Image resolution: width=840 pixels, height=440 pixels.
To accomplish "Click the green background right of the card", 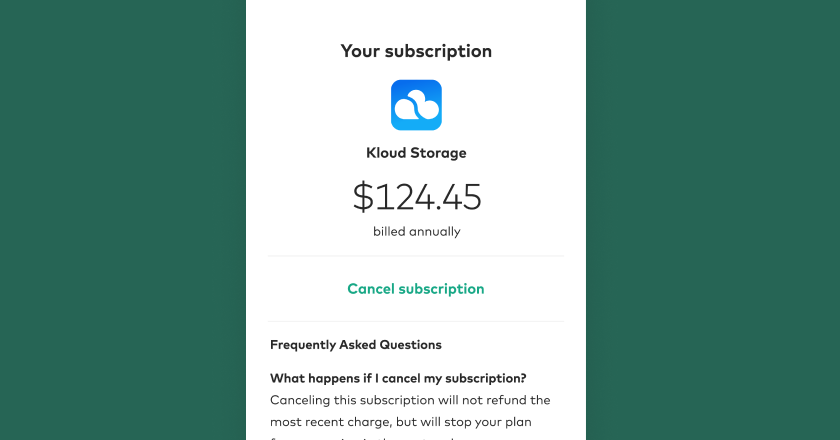I will 712,220.
